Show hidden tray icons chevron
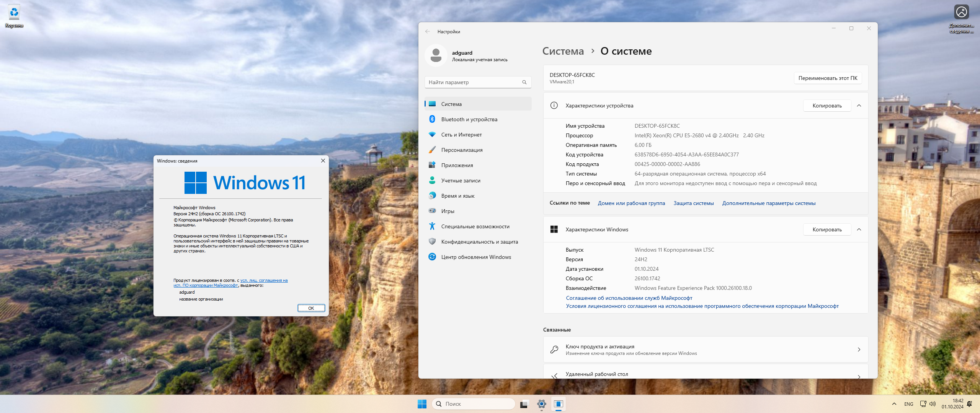The width and height of the screenshot is (980, 413). 894,404
